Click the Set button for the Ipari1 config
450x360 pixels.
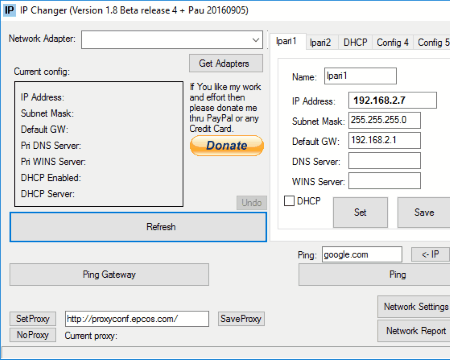[x=360, y=212]
